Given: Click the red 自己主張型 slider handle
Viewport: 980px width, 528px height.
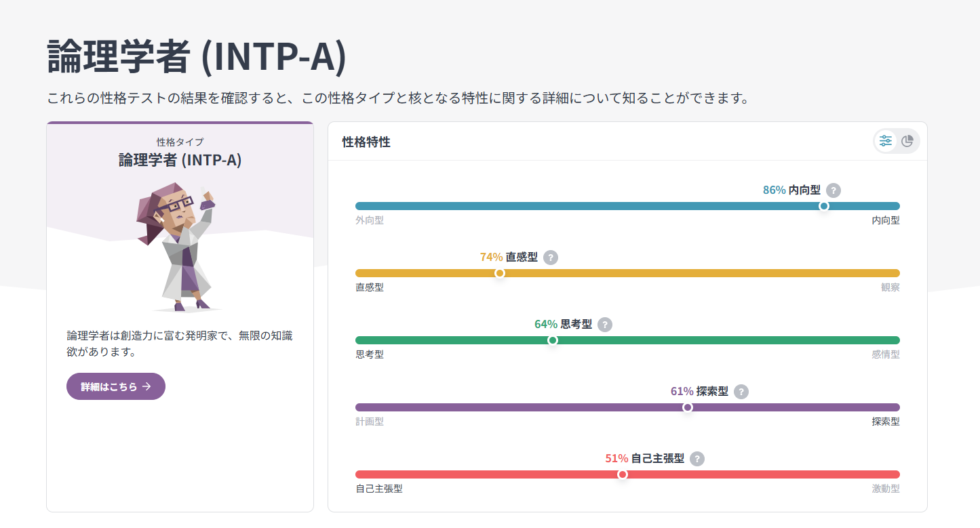Looking at the screenshot, I should pos(623,474).
